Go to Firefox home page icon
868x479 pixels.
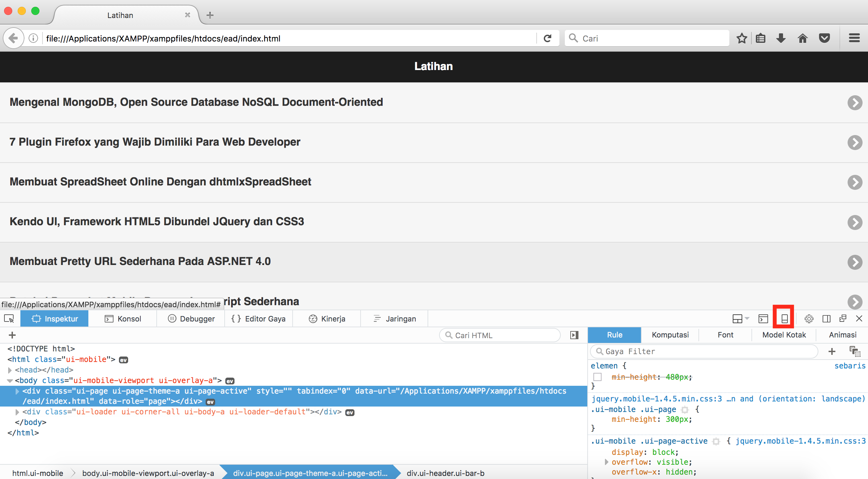pos(803,38)
